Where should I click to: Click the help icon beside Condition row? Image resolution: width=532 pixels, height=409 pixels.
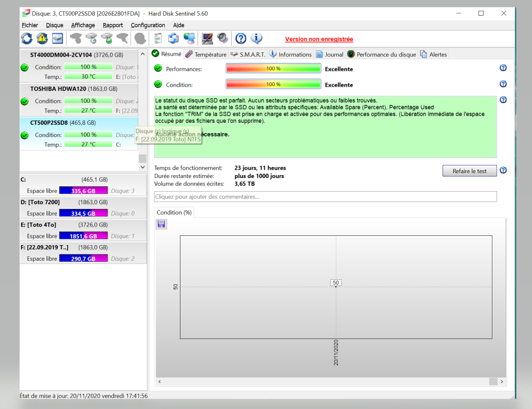(x=503, y=84)
